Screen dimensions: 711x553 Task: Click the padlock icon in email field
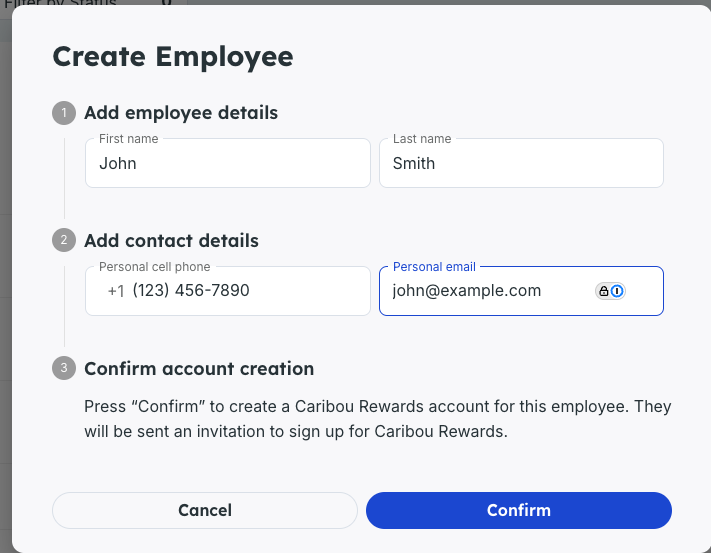604,291
